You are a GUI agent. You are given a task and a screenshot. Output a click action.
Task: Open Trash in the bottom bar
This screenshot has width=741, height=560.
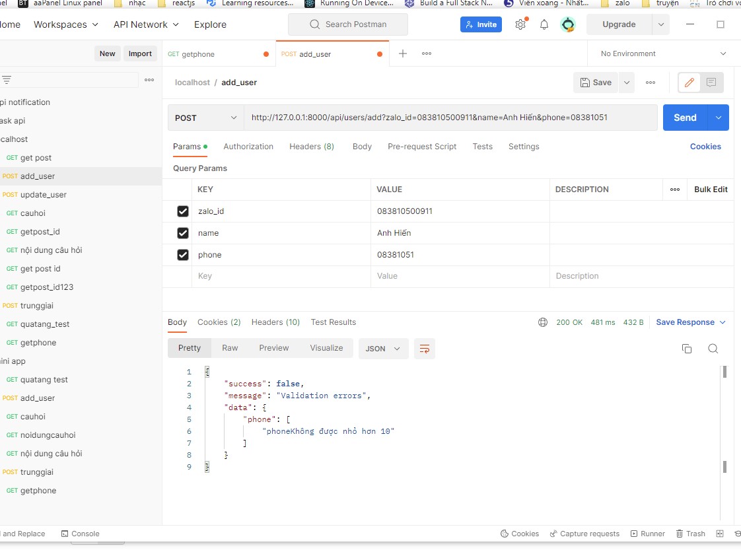(690, 534)
